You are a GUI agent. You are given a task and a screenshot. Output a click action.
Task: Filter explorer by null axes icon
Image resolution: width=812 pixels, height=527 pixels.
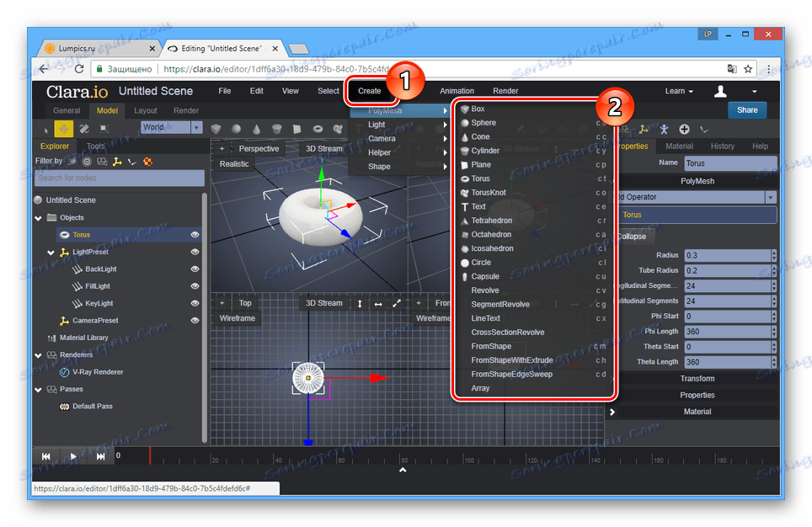click(x=118, y=162)
